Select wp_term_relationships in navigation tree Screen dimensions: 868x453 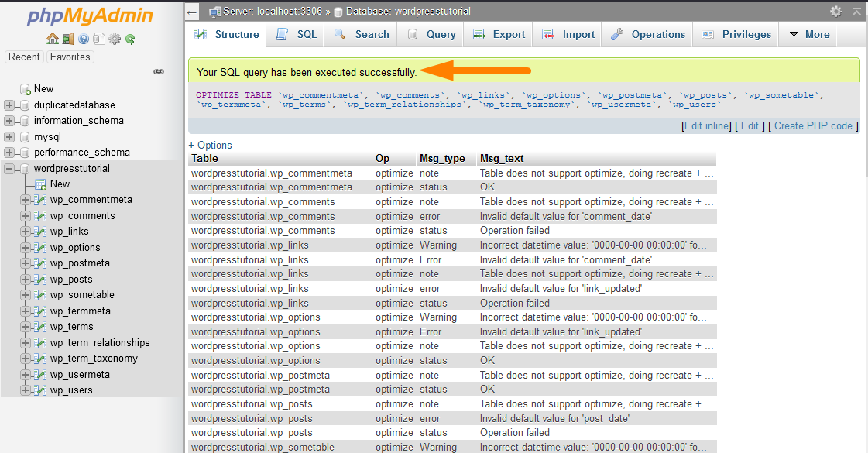coord(100,343)
